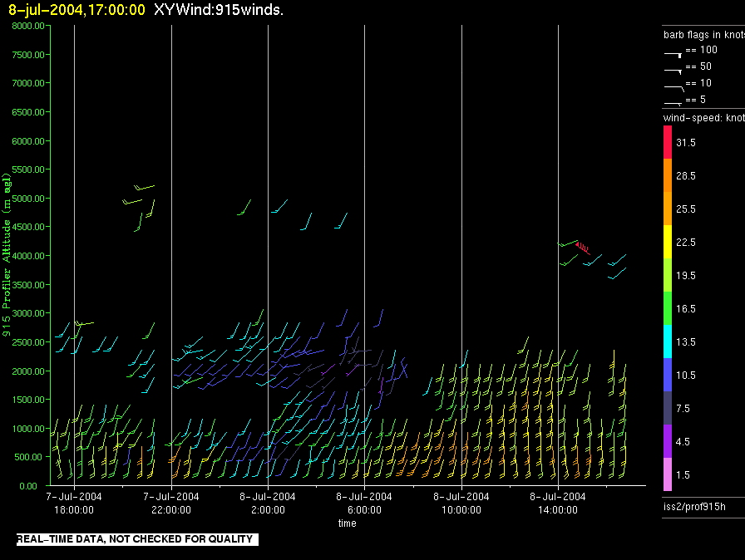Screen dimensions: 745x560
Task: Click the 3500.00 altitude axis value
Action: click(28, 285)
